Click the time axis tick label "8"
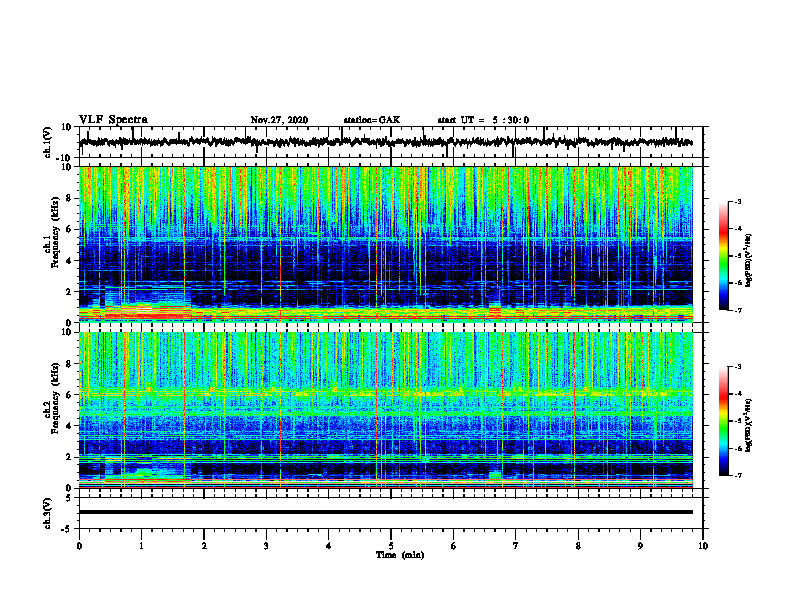 pos(578,546)
